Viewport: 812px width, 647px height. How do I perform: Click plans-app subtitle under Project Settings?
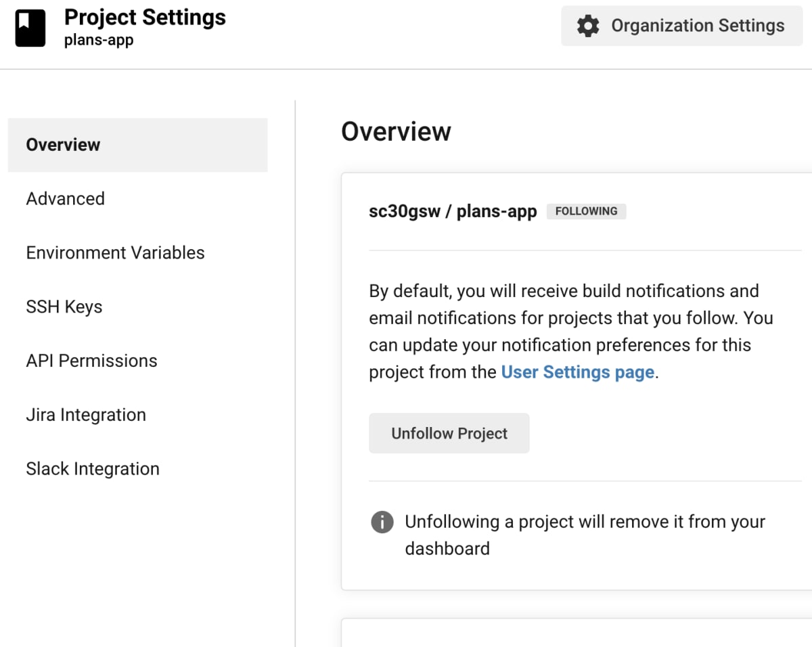coord(99,40)
